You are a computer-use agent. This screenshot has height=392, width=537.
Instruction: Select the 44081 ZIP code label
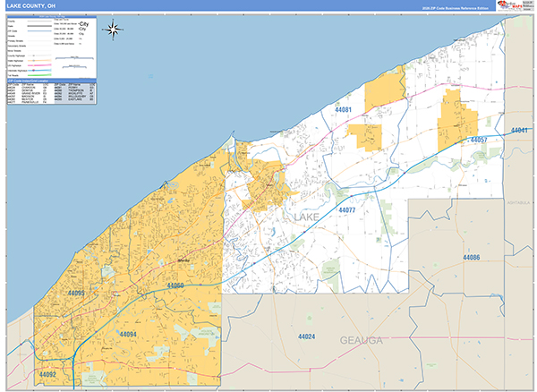tap(343, 109)
